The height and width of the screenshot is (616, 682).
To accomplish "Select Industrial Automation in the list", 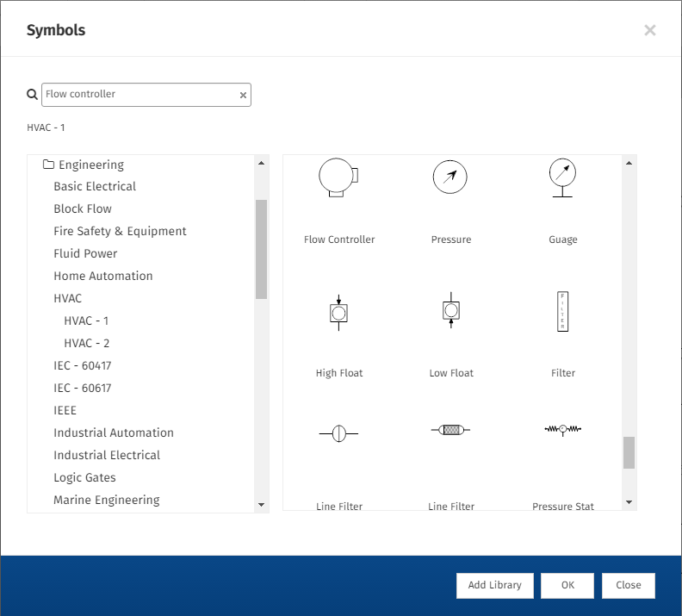I will pyautogui.click(x=114, y=432).
